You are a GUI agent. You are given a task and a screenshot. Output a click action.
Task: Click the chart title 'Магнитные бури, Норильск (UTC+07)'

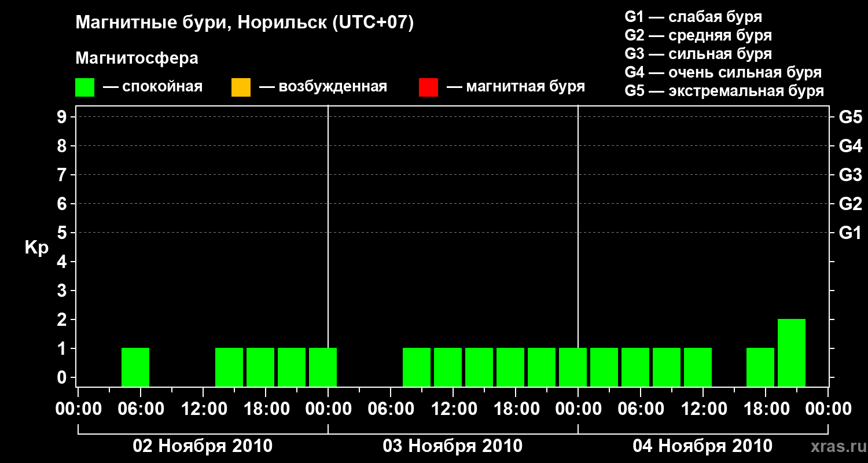pyautogui.click(x=245, y=23)
